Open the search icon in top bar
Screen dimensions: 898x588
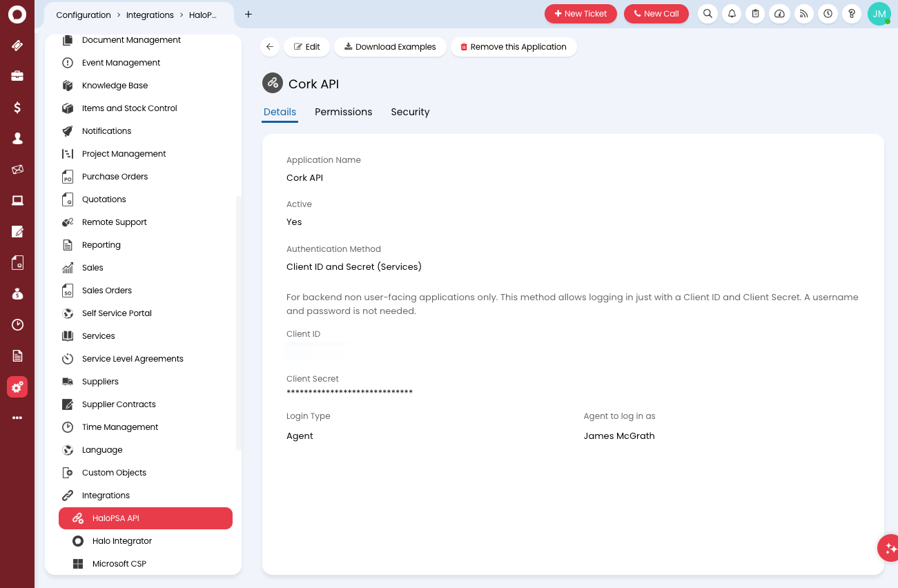point(707,14)
